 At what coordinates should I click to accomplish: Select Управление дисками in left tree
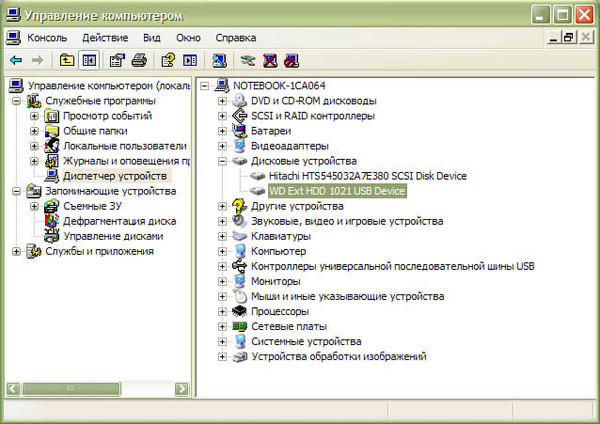point(107,236)
